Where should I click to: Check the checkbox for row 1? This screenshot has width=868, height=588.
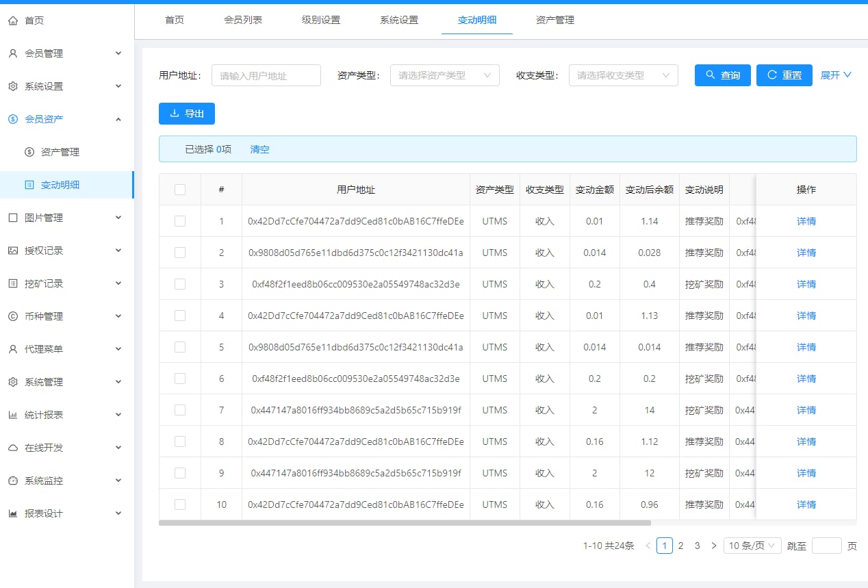(x=180, y=221)
